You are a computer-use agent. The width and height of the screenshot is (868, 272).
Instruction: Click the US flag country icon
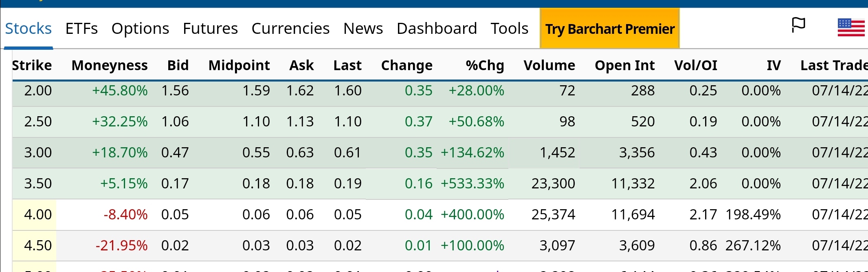click(851, 28)
